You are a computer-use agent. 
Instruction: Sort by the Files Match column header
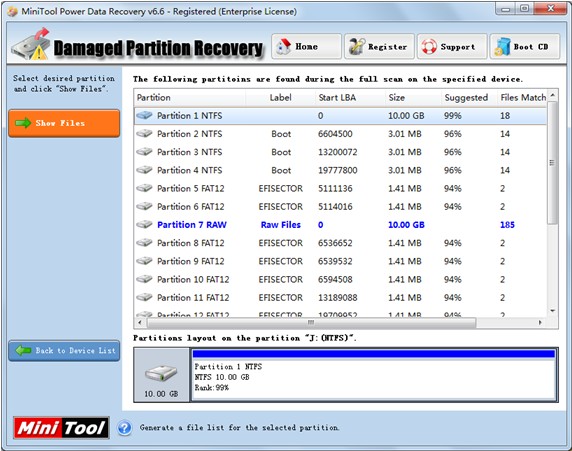523,97
